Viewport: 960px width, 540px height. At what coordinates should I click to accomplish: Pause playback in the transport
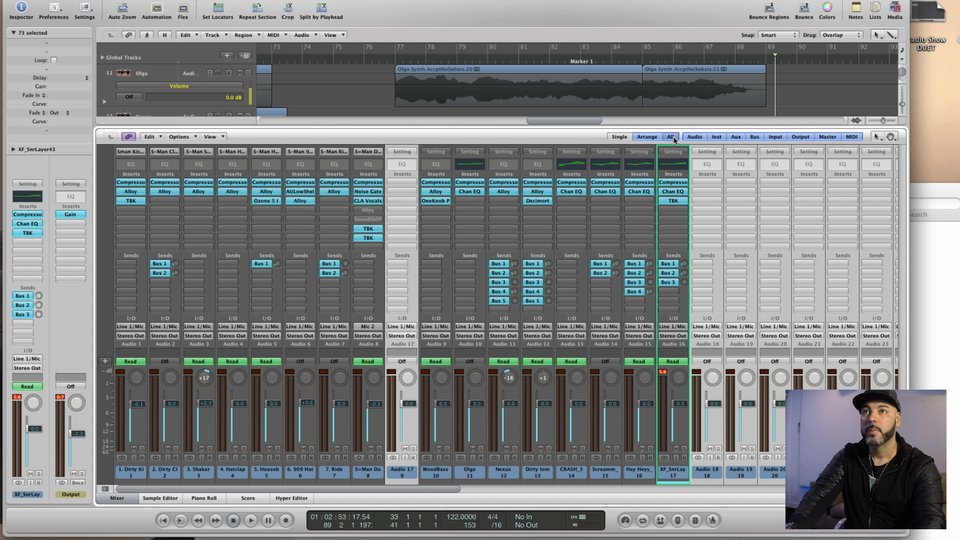(x=268, y=520)
